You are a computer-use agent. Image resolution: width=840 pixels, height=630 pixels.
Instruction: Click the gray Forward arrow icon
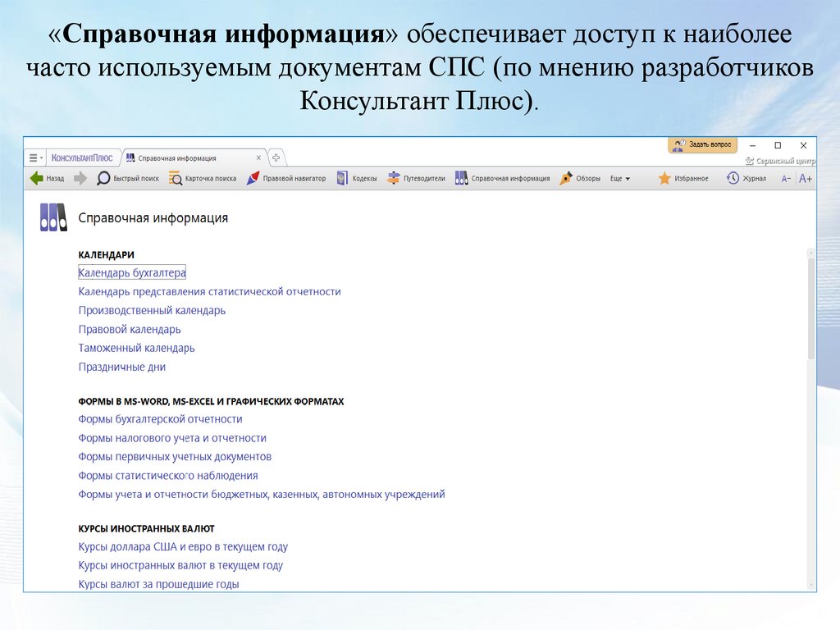click(x=80, y=178)
